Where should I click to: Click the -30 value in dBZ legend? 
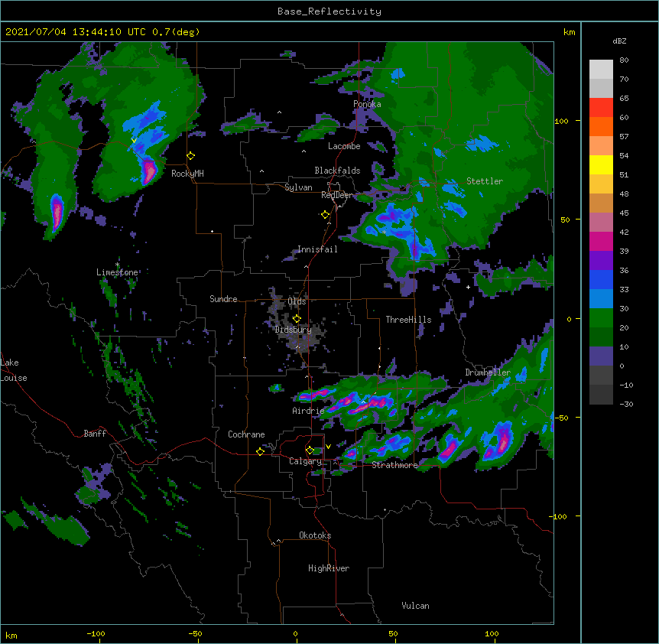tap(626, 404)
